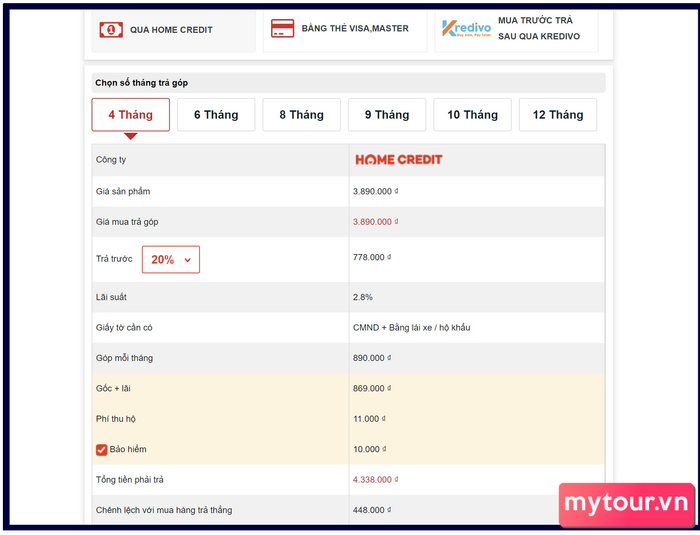
Task: Click the Góp mỗi tháng label
Action: click(x=125, y=358)
